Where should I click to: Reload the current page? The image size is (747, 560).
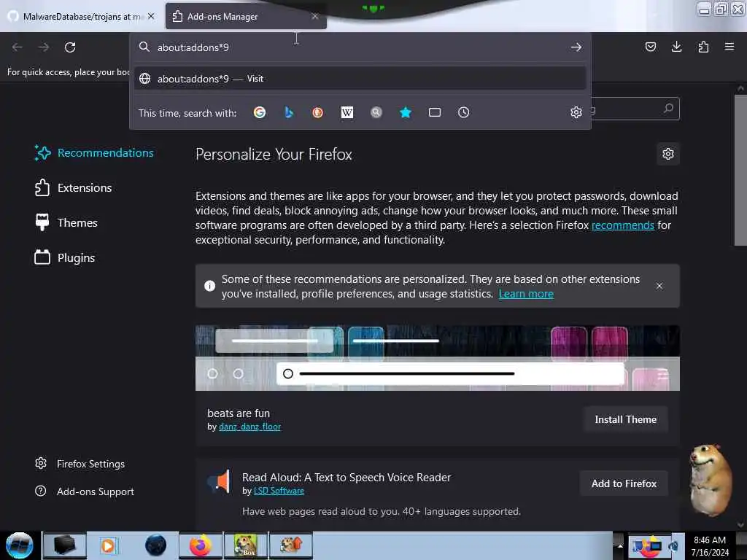[70, 47]
